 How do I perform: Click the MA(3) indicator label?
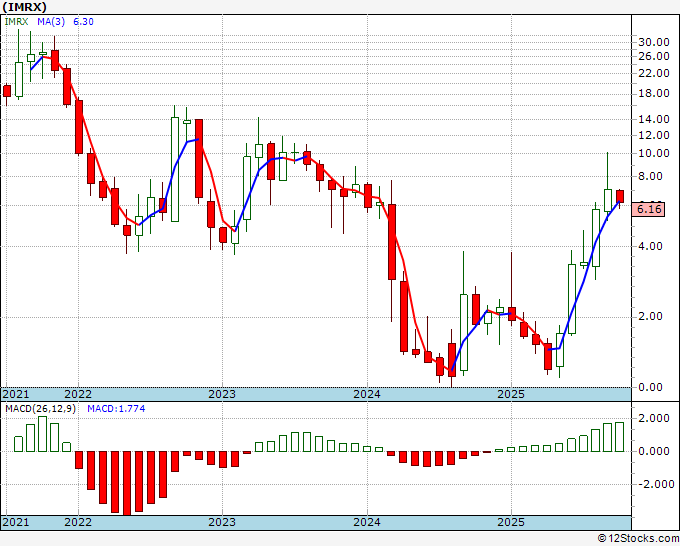pyautogui.click(x=51, y=22)
